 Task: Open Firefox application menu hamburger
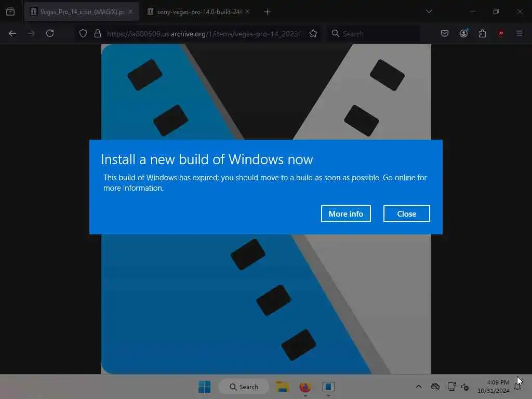(520, 33)
